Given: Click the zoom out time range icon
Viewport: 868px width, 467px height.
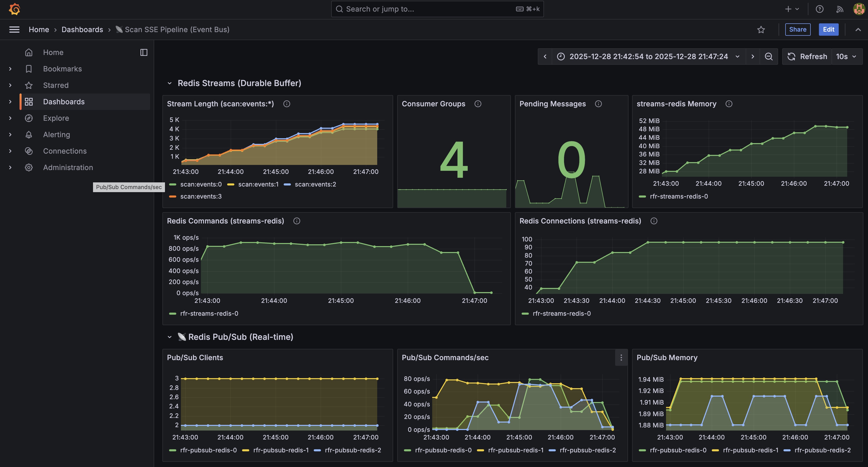Looking at the screenshot, I should 769,57.
